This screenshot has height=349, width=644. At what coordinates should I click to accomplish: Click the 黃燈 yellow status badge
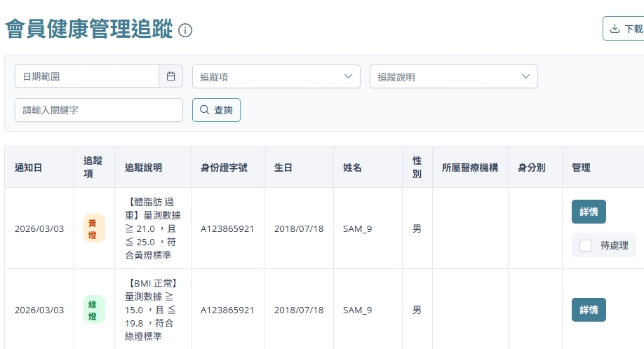coord(93,228)
